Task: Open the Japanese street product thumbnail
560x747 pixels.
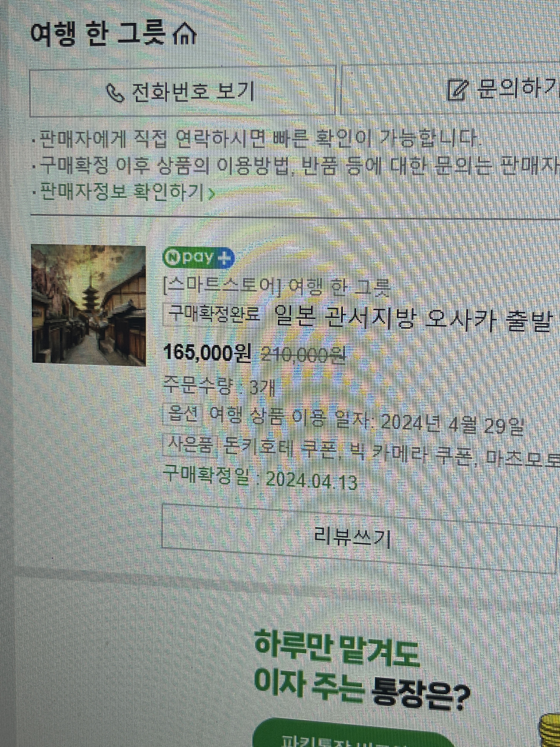Action: (x=89, y=305)
